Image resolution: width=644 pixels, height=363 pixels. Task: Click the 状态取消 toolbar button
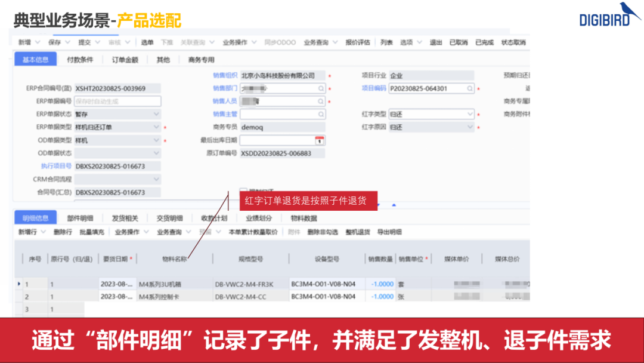(513, 42)
